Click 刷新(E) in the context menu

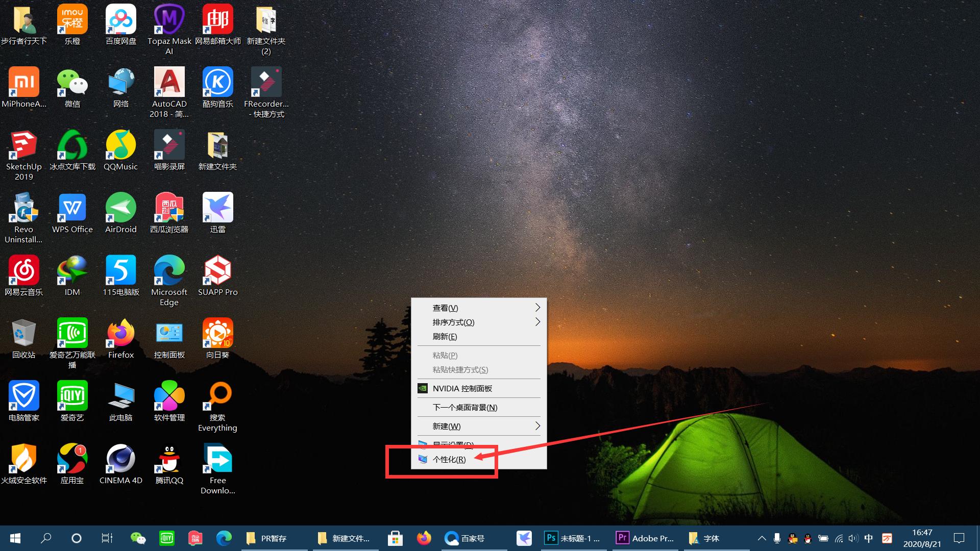445,336
